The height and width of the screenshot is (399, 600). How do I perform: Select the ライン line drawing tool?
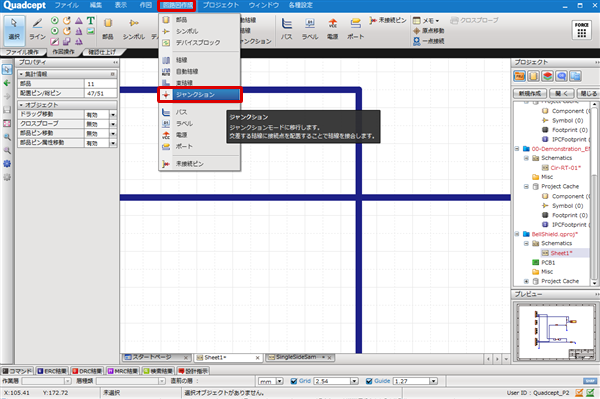point(37,29)
